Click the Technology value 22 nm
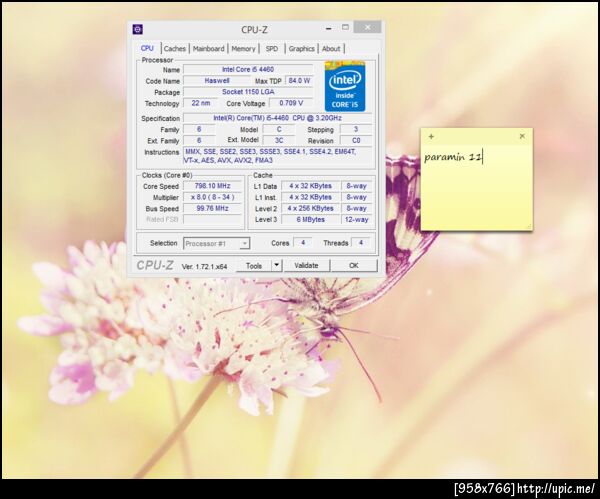The width and height of the screenshot is (600, 499). point(201,103)
